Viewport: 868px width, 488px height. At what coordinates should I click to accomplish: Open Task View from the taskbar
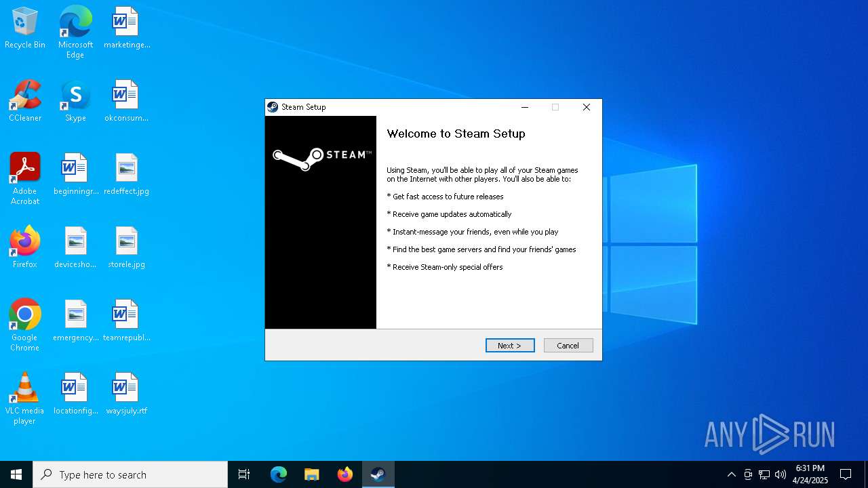pyautogui.click(x=244, y=474)
